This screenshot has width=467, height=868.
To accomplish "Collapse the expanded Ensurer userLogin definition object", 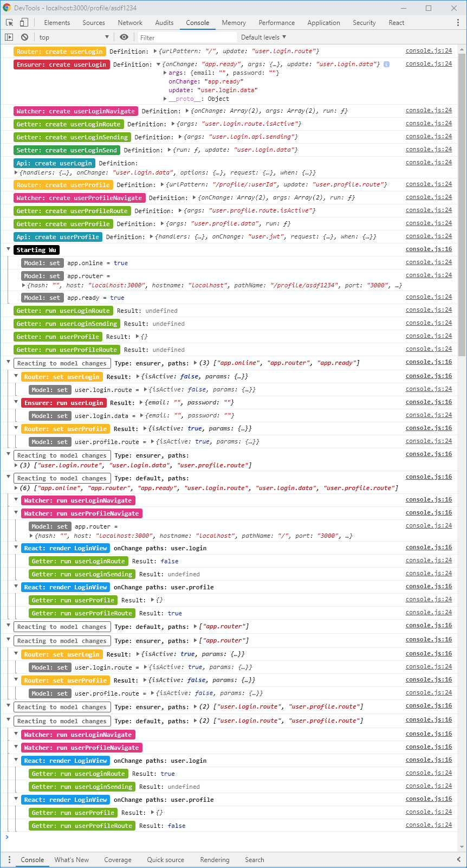I will point(159,65).
